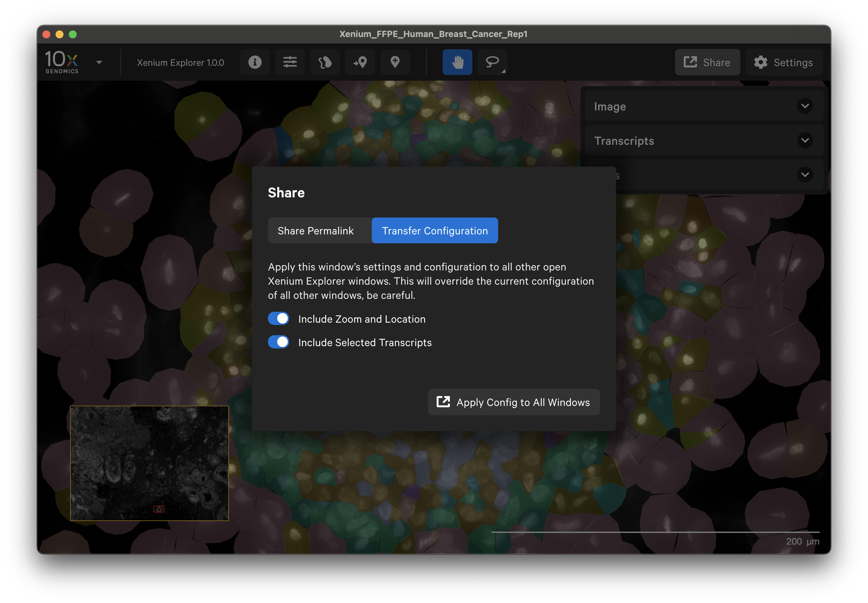Open the info icon in toolbar

click(x=255, y=62)
